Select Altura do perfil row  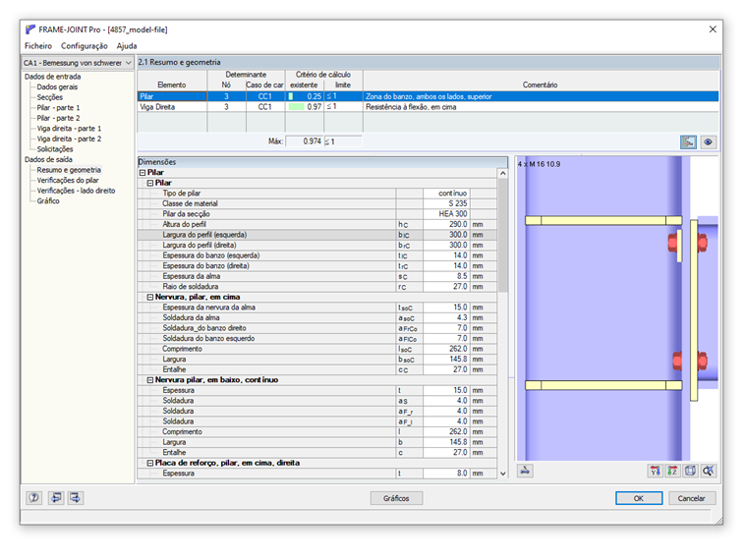click(x=316, y=224)
